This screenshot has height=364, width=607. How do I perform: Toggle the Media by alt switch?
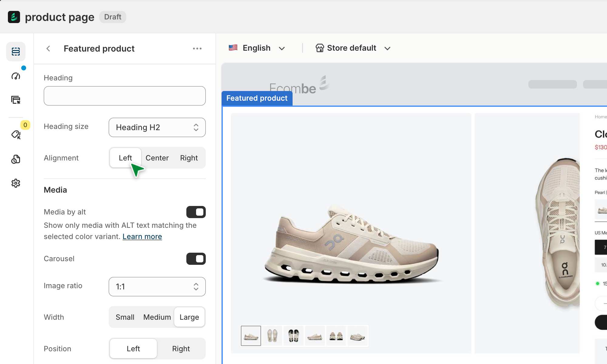tap(196, 212)
